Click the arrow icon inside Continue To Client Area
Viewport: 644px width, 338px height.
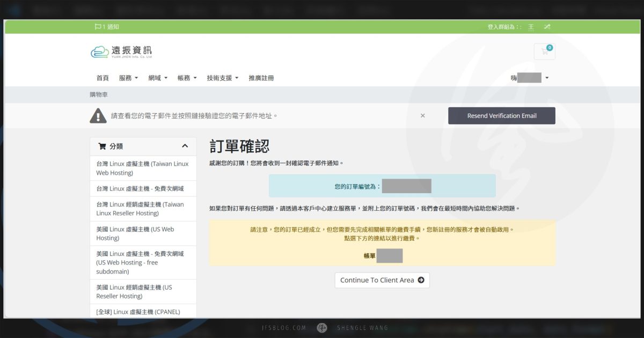(421, 280)
